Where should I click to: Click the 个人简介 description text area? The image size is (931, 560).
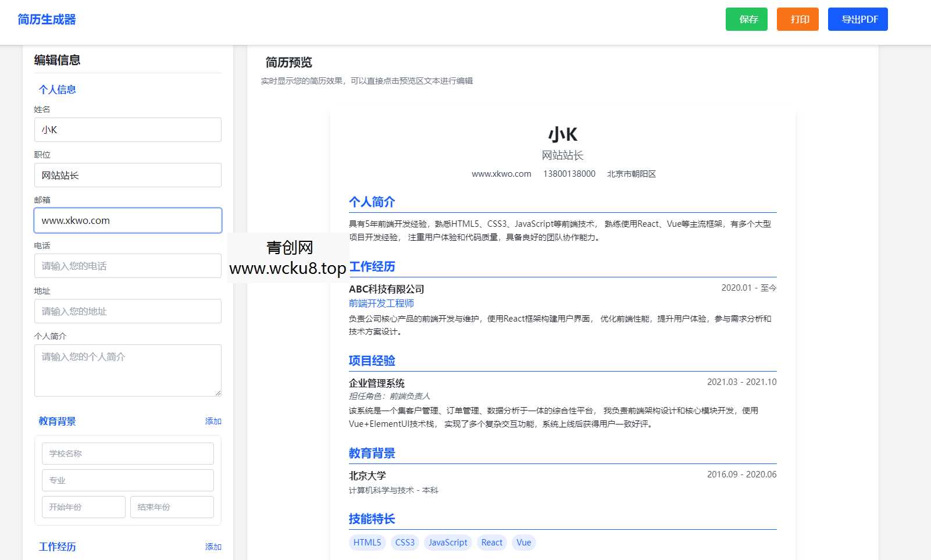(127, 370)
